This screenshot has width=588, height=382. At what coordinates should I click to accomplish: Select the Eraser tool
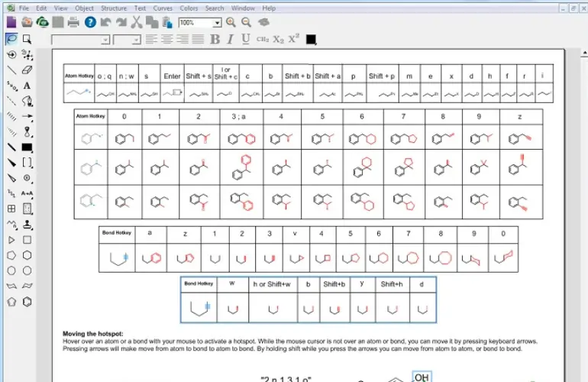(x=27, y=70)
